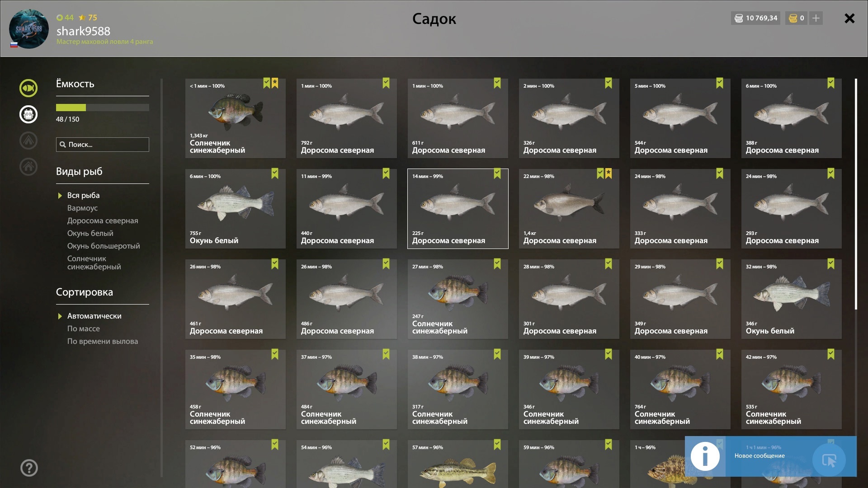Select the fishing reel tackle icon
868x488 pixels.
tap(28, 114)
